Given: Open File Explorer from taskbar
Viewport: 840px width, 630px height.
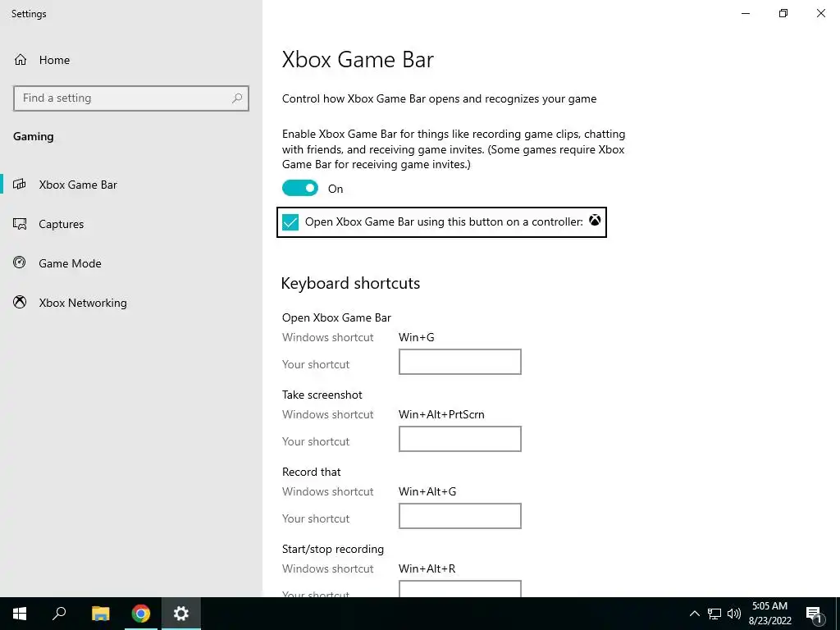Looking at the screenshot, I should (100, 614).
